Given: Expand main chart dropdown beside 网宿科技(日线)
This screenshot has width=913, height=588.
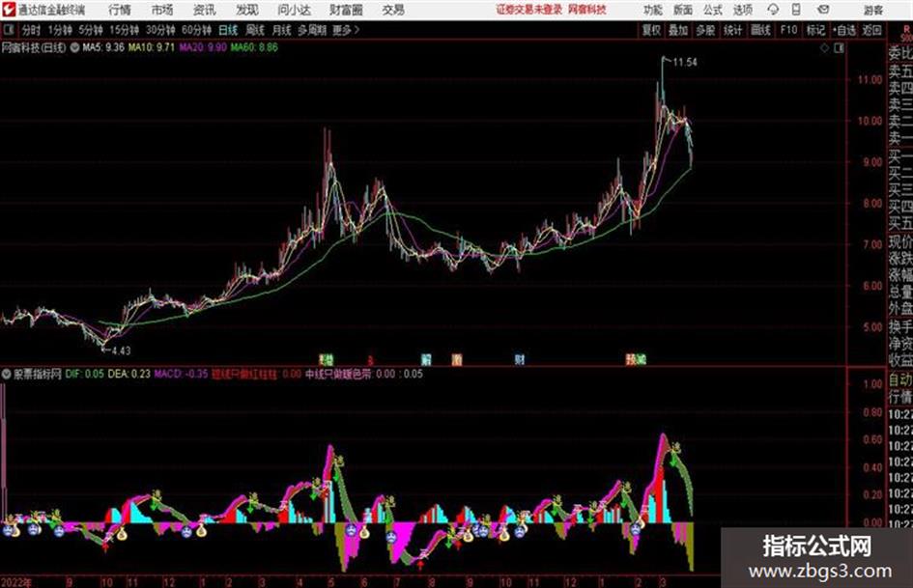Looking at the screenshot, I should (74, 47).
